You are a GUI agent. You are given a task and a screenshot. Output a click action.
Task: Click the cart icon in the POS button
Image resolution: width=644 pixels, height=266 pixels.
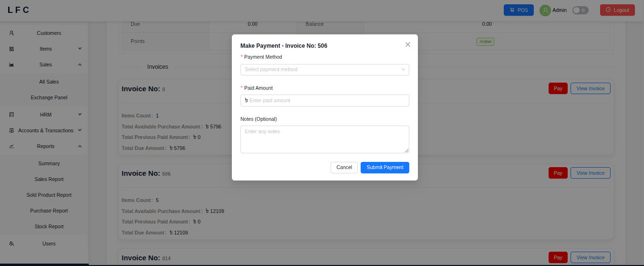click(x=512, y=10)
